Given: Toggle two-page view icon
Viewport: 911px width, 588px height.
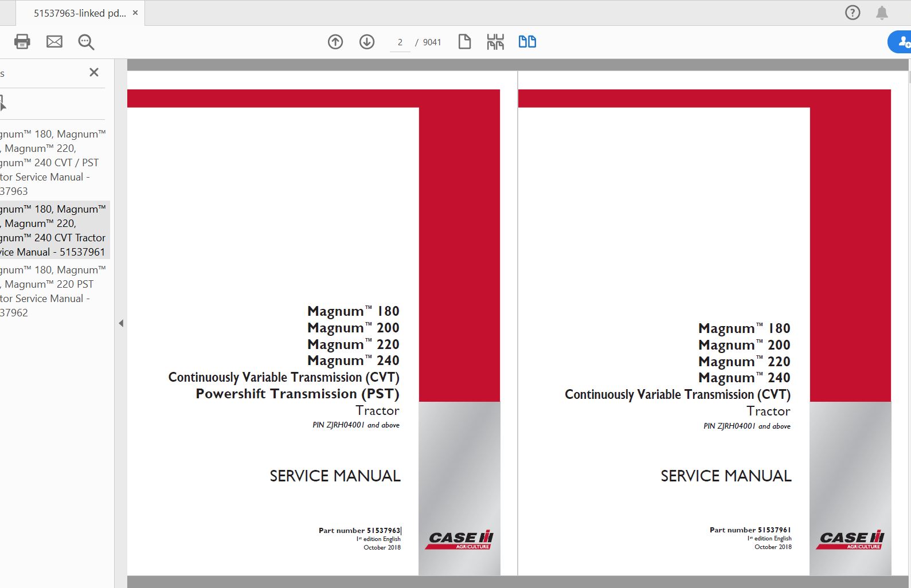Looking at the screenshot, I should [x=527, y=41].
